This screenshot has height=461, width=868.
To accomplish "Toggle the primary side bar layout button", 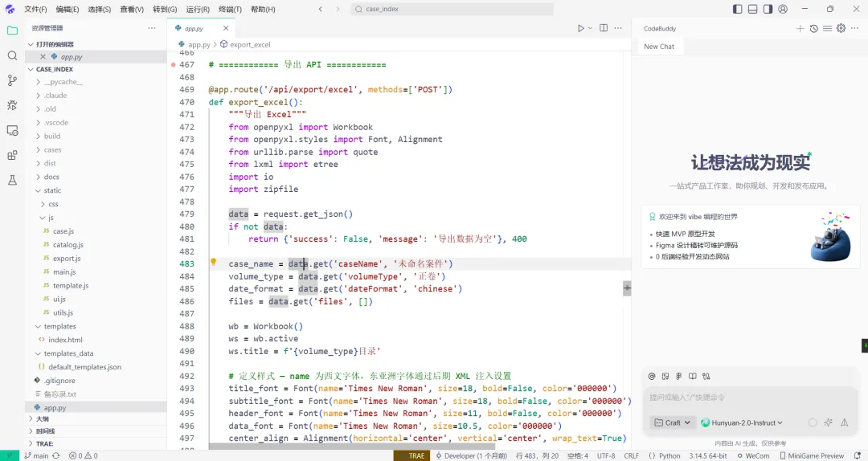I will tap(737, 9).
